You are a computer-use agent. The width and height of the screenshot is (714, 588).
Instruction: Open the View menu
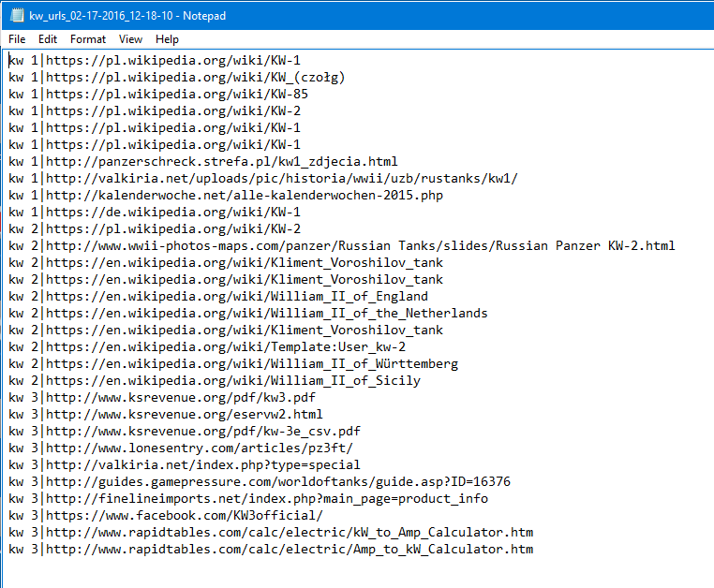pos(130,39)
